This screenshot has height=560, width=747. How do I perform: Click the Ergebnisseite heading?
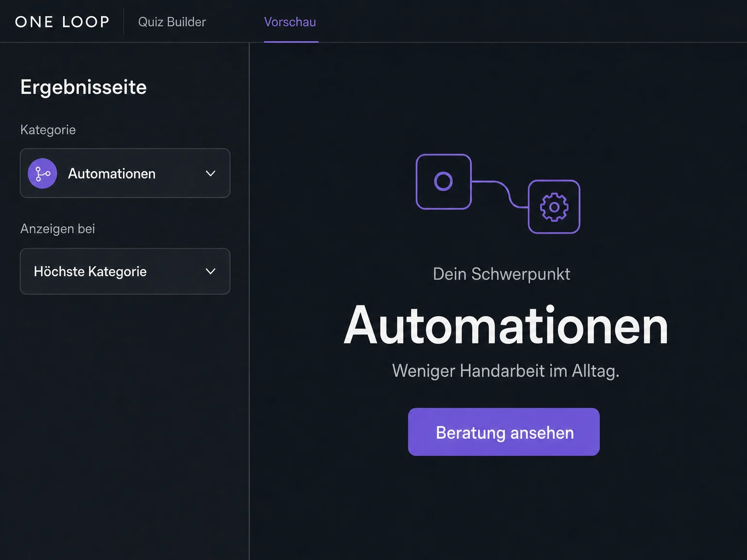click(84, 87)
